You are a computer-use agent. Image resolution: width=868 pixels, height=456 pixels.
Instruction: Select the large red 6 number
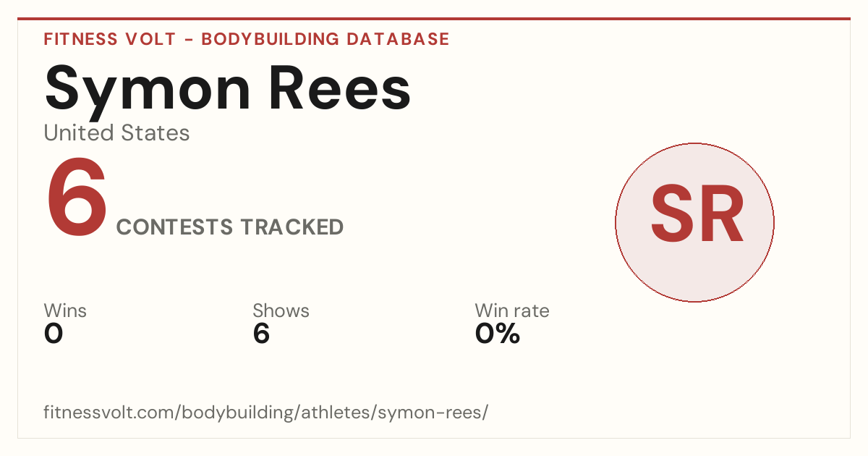(x=77, y=198)
